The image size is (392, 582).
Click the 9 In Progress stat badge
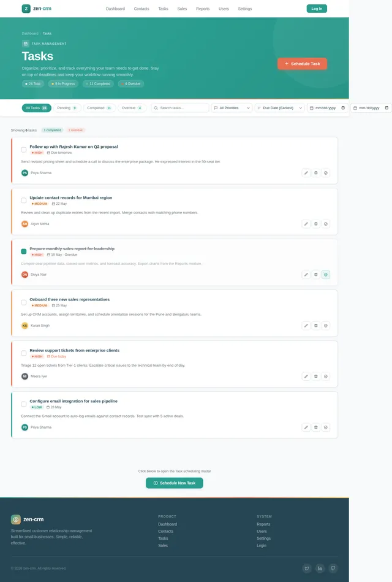coord(63,84)
